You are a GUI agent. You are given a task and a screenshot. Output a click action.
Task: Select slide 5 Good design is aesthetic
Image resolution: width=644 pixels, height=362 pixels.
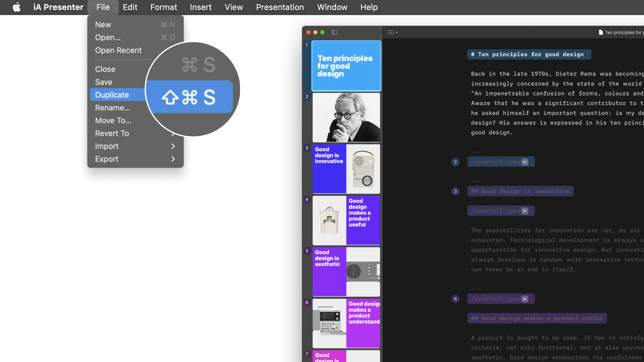pyautogui.click(x=346, y=272)
